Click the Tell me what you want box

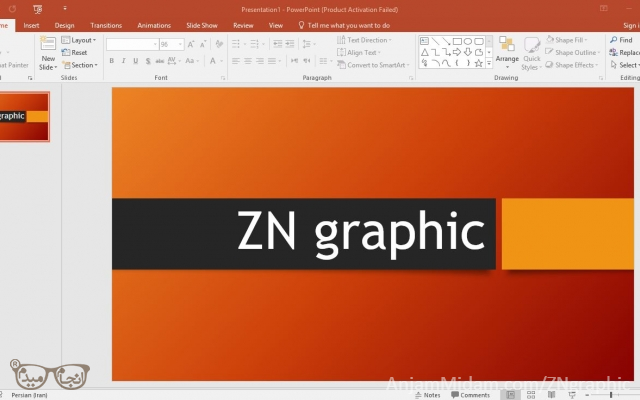pyautogui.click(x=344, y=25)
